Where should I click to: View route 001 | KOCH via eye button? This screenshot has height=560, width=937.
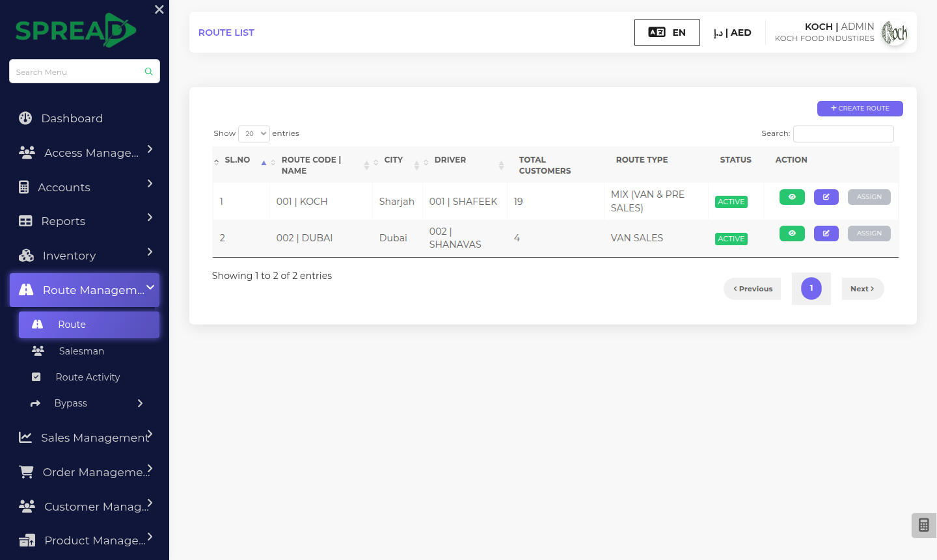[792, 197]
